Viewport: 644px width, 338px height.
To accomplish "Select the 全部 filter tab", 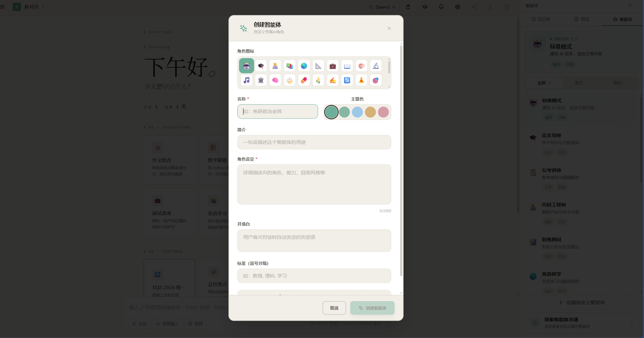I will [x=544, y=83].
